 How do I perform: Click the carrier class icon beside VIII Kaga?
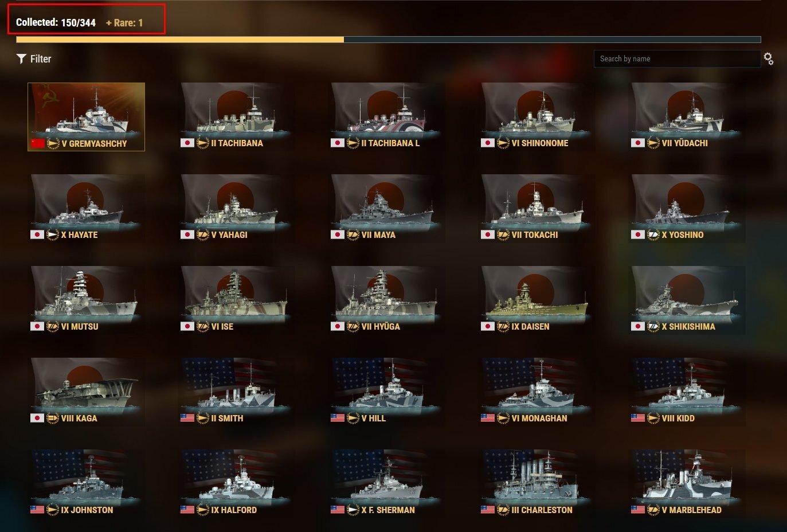click(53, 418)
